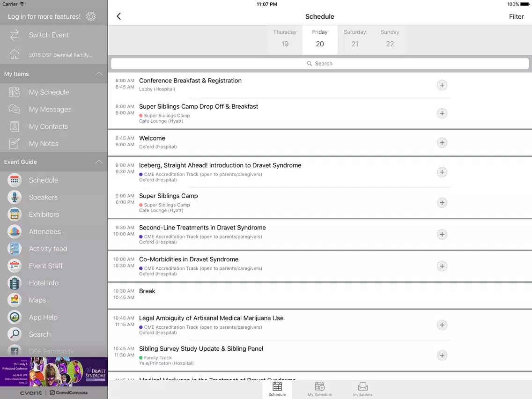Add Super Siblings Camp Drop Off session
Viewport: 532px width, 399px height.
click(442, 113)
